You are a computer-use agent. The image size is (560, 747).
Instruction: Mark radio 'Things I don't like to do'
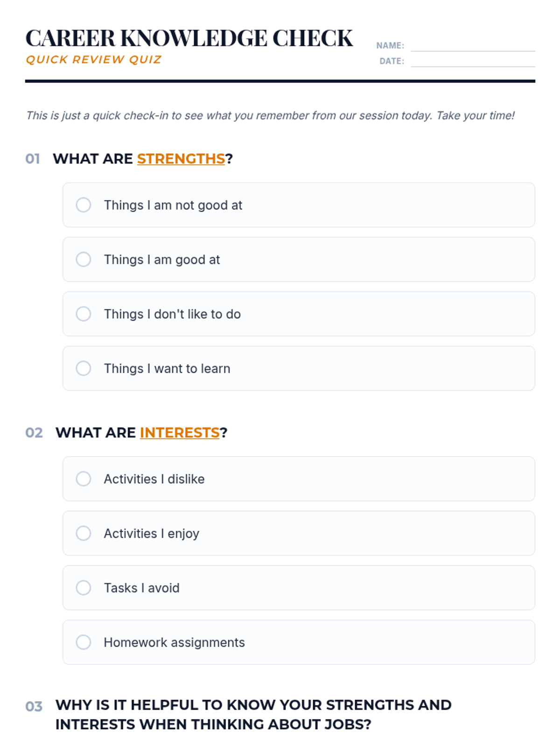point(84,314)
